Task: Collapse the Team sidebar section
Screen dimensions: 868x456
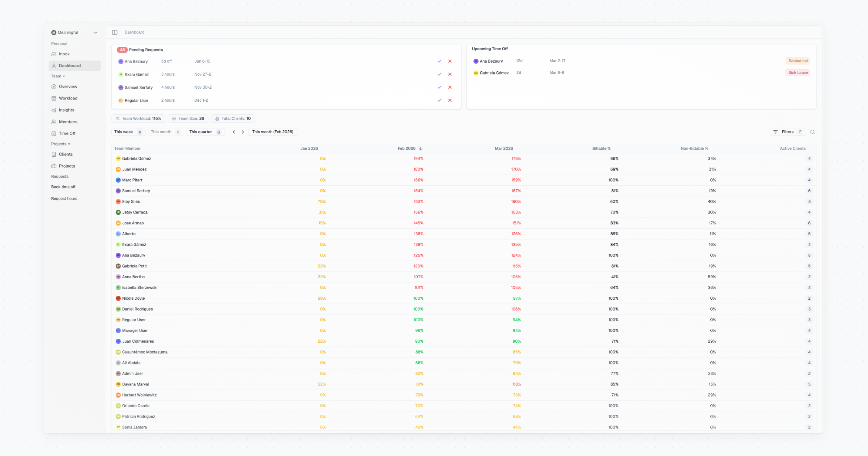Action: 58,76
